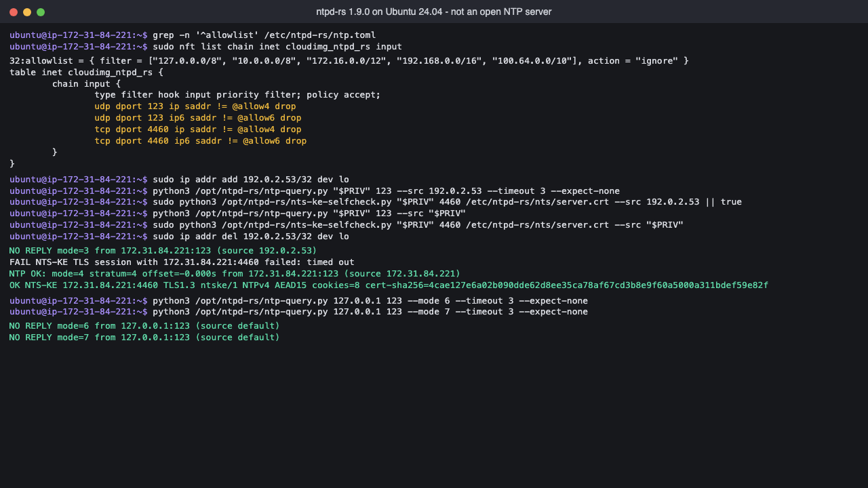This screenshot has width=868, height=488.
Task: Select the 'NO REPLY mode=7' output line
Action: 144,338
